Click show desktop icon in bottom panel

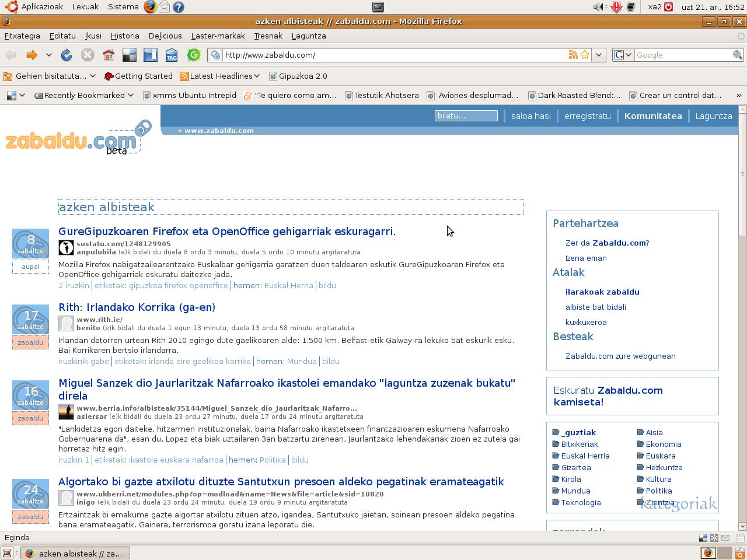7,553
